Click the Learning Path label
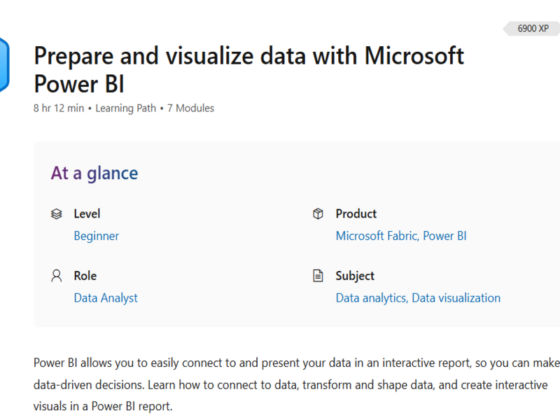 126,108
